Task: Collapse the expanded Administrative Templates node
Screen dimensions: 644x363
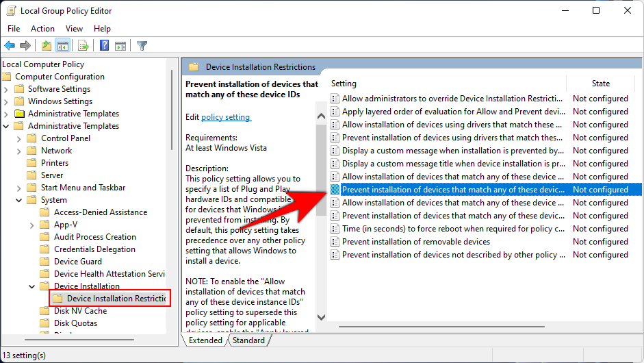Action: 5,126
